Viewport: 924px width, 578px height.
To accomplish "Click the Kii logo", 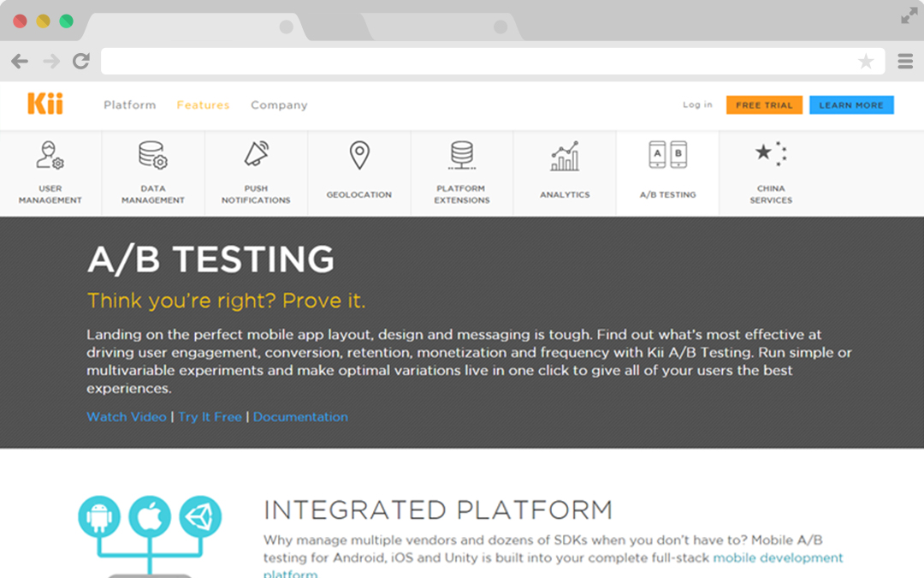I will coord(44,104).
